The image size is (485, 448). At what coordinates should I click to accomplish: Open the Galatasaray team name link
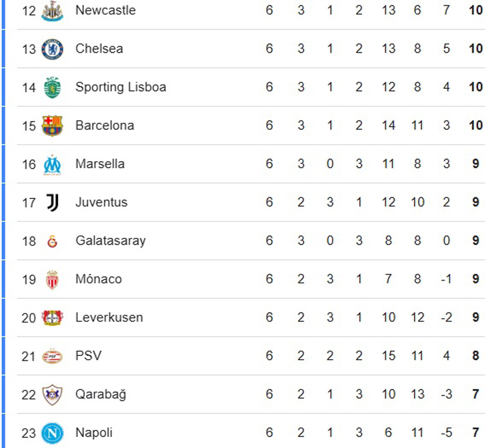110,240
